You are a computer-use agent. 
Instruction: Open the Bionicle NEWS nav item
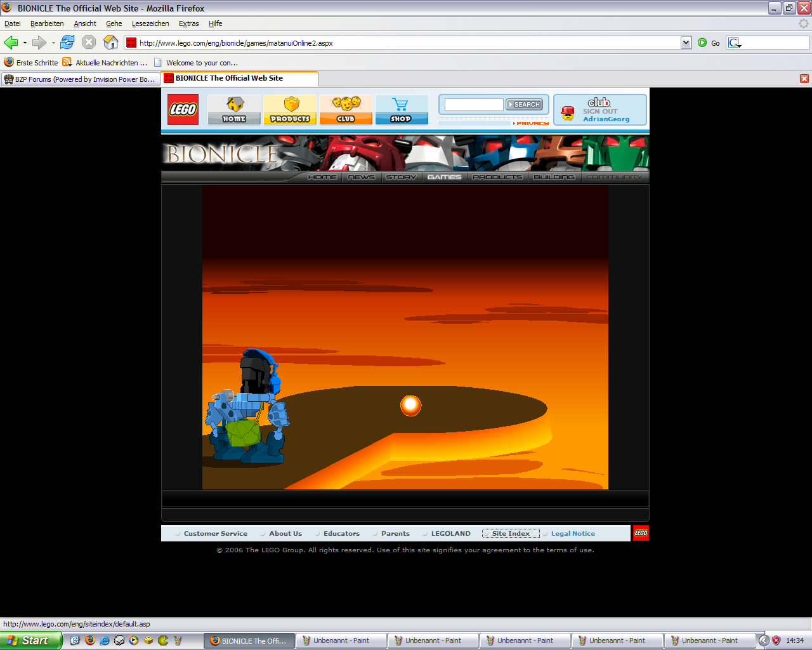tap(362, 177)
